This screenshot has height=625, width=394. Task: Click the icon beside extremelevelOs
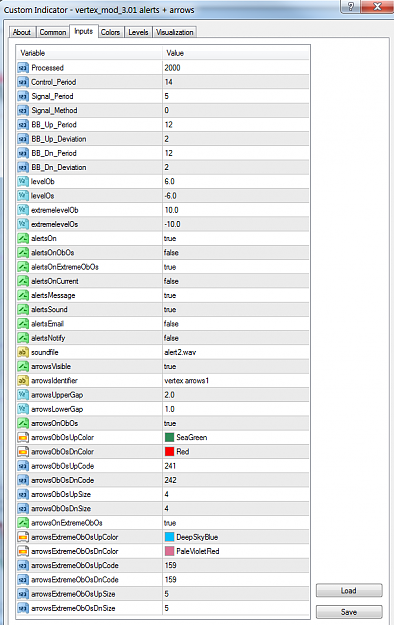click(23, 224)
